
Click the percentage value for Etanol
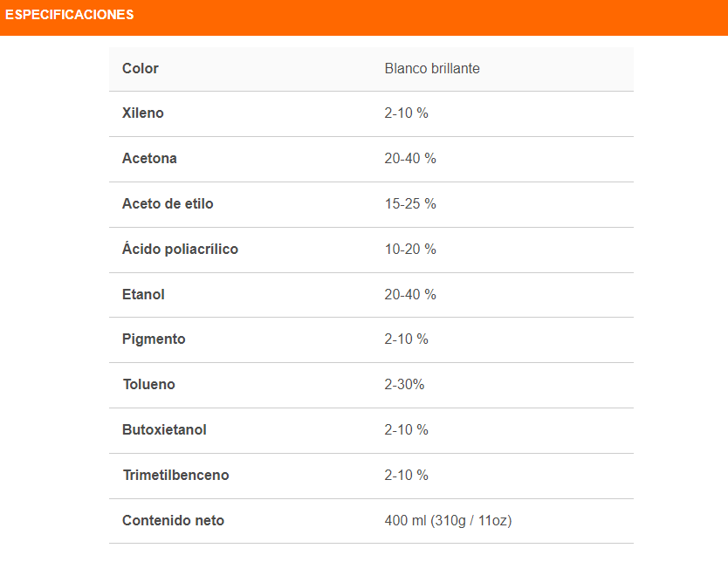click(x=410, y=295)
